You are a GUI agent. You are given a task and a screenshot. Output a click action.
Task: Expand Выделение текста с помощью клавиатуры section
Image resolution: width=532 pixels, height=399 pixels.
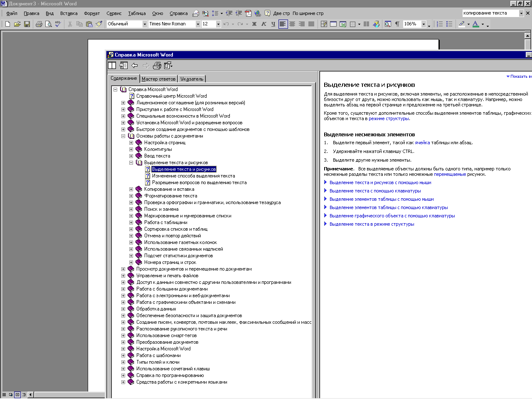pos(375,191)
